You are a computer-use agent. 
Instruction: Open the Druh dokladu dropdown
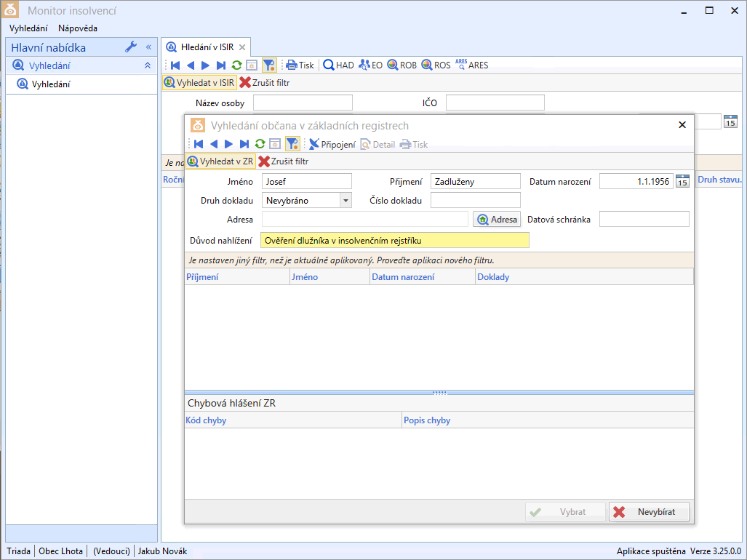345,200
